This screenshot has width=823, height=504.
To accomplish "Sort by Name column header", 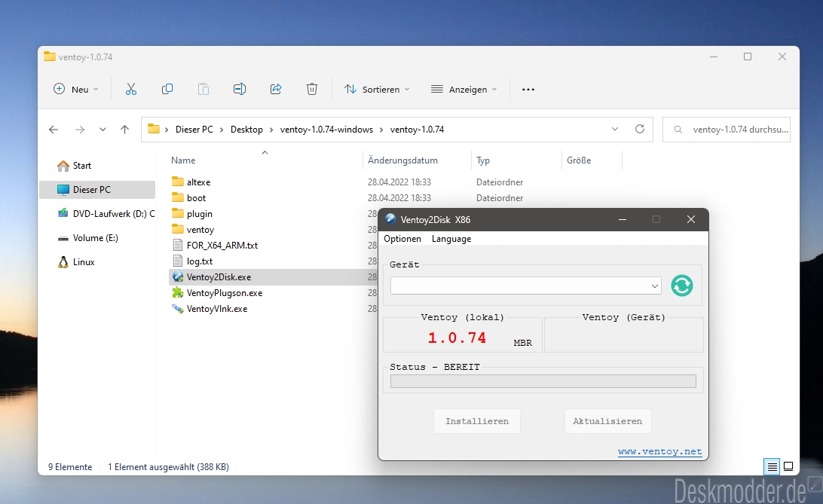I will coord(183,160).
